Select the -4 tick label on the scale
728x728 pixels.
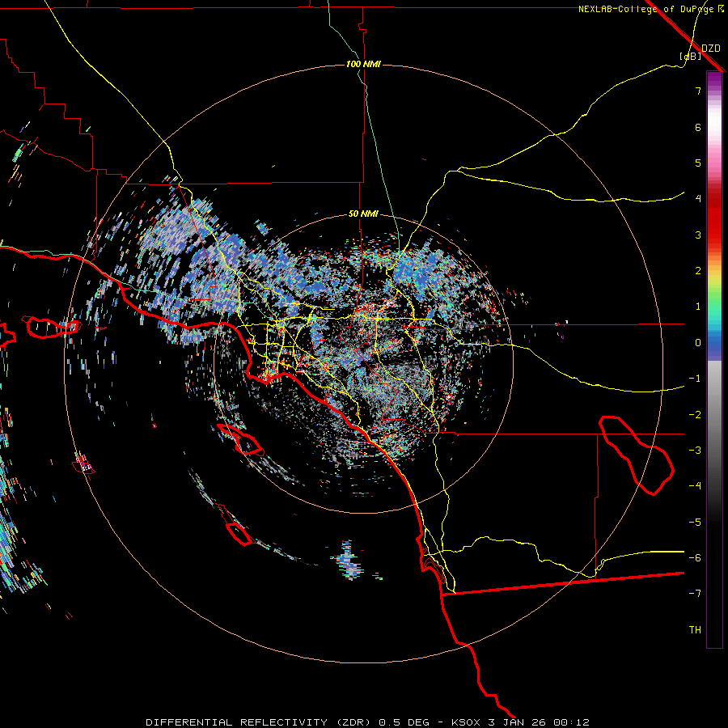click(695, 485)
